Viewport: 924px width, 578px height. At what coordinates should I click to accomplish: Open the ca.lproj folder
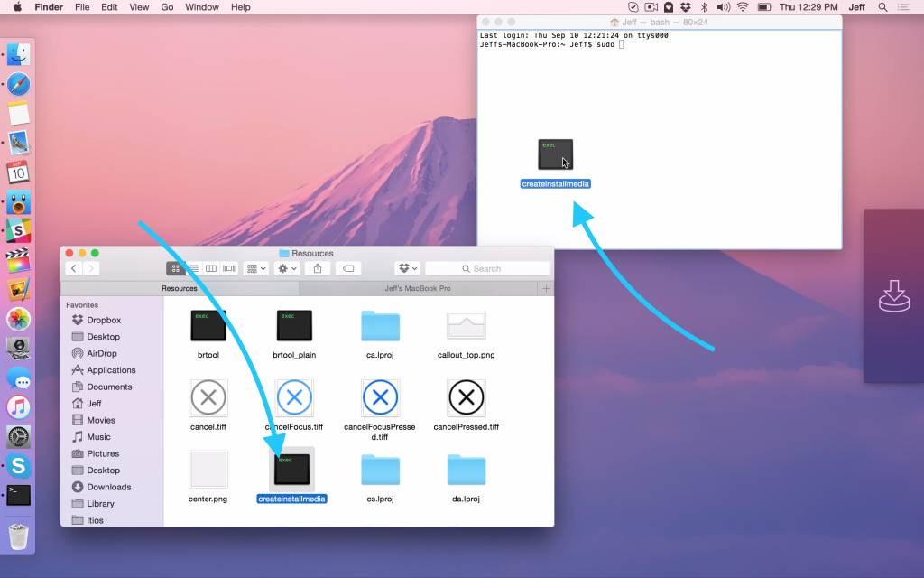pyautogui.click(x=380, y=325)
